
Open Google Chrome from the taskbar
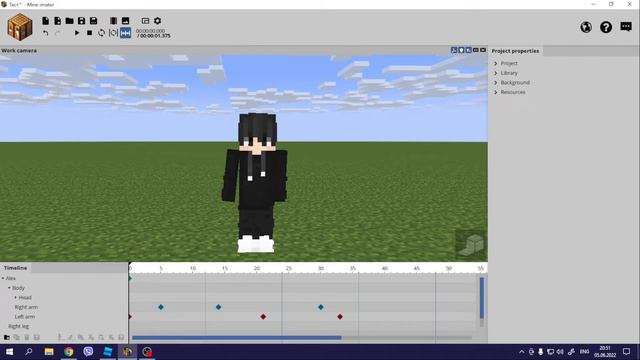[x=69, y=351]
